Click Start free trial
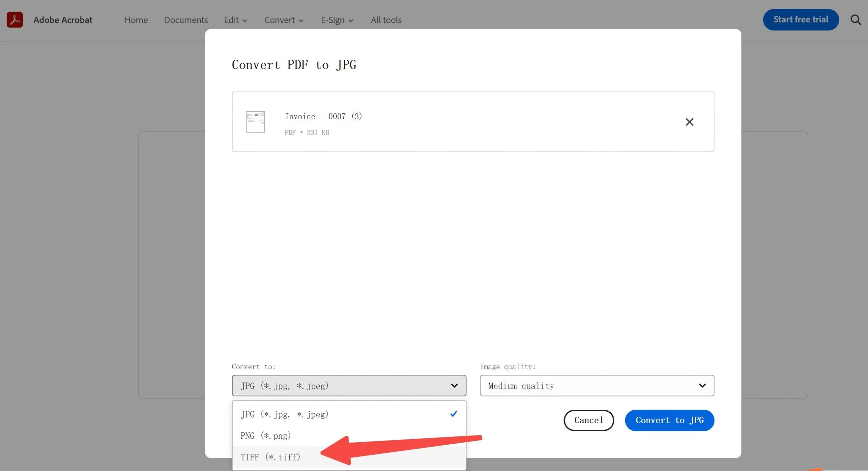 (801, 19)
